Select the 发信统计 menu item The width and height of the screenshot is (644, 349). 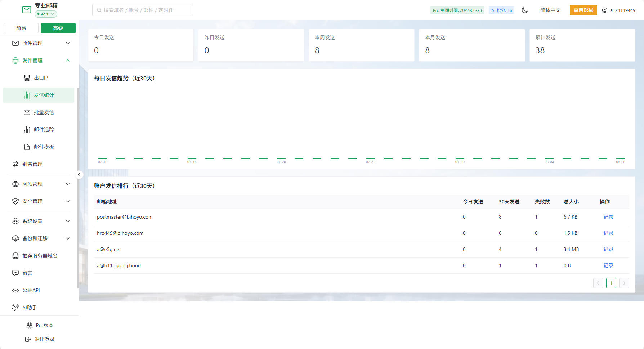pyautogui.click(x=39, y=95)
